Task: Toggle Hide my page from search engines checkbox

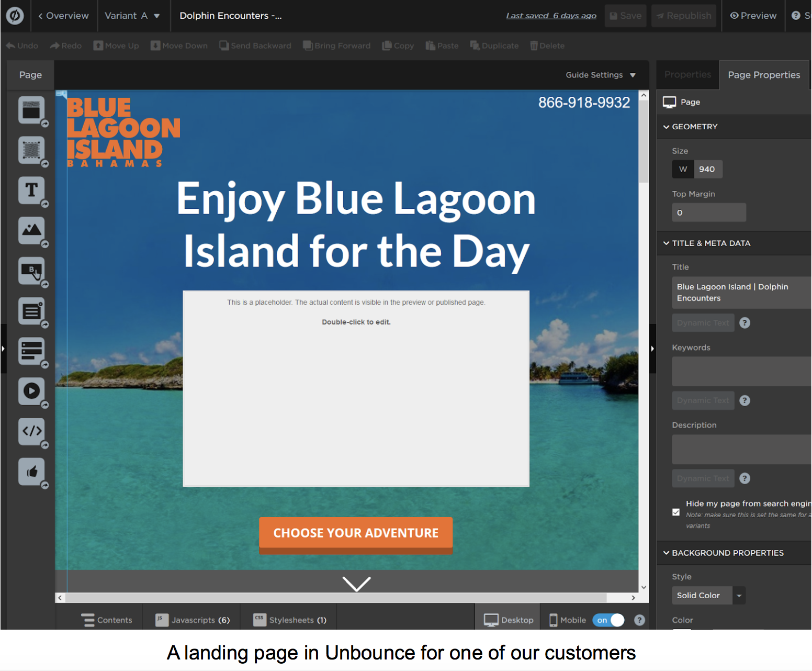Action: (676, 512)
